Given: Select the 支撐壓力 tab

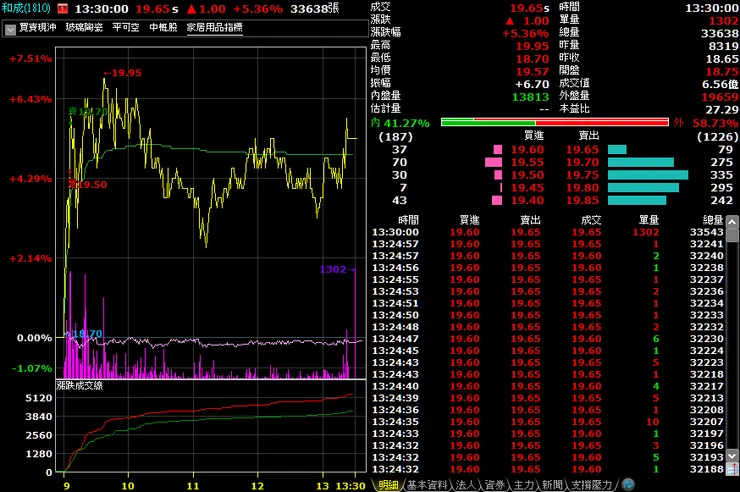Looking at the screenshot, I should coord(591,484).
